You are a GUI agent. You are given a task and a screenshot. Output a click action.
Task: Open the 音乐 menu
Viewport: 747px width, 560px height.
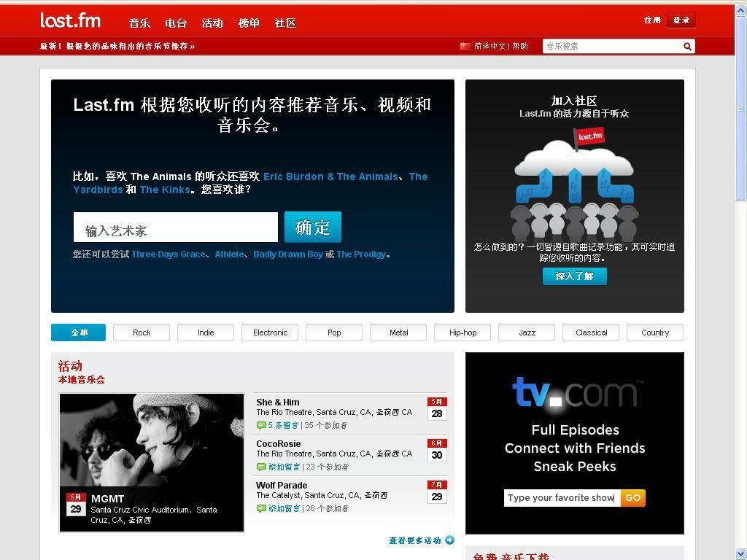click(x=139, y=23)
